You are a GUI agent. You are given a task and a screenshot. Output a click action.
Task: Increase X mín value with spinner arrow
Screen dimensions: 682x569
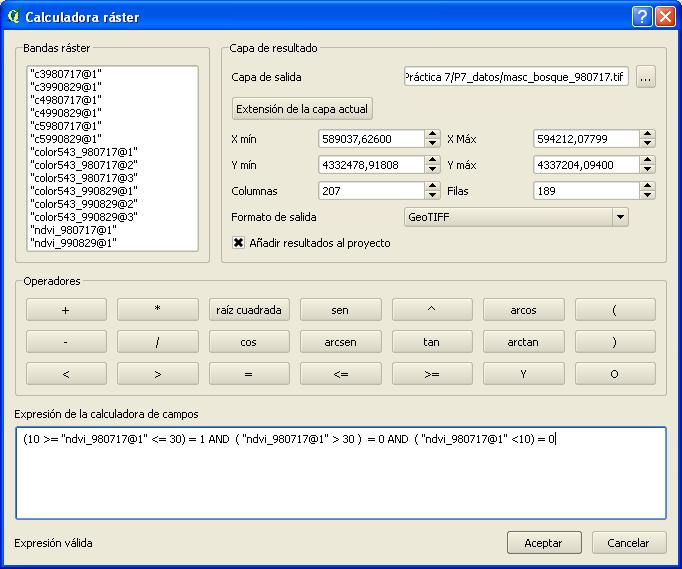432,135
